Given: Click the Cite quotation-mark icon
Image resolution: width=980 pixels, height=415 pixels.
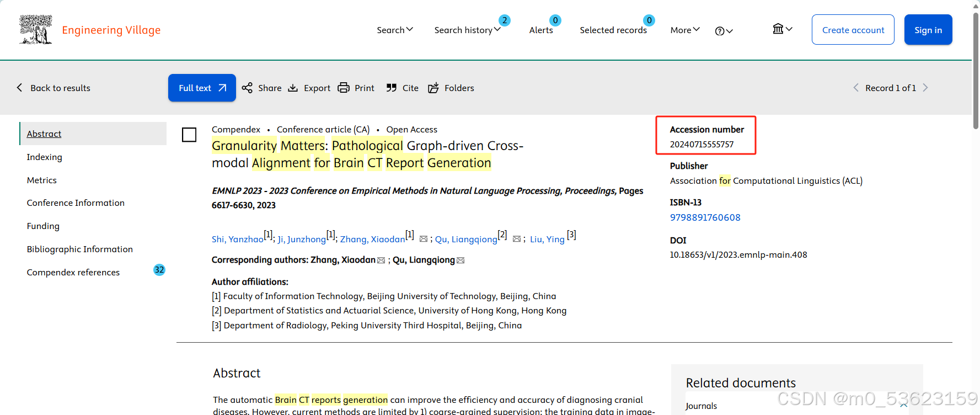Looking at the screenshot, I should pyautogui.click(x=392, y=88).
